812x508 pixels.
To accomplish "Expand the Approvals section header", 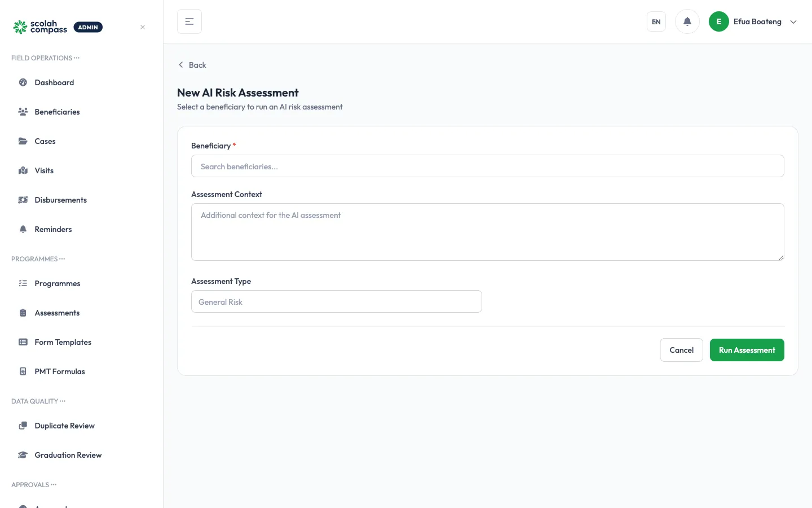I will 34,485.
